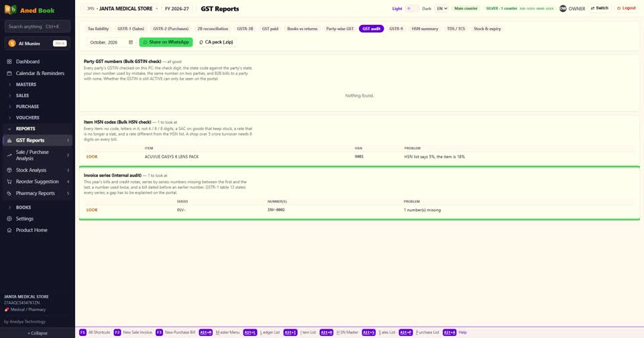
Task: Switch to HSN summary tab
Action: coord(425,29)
